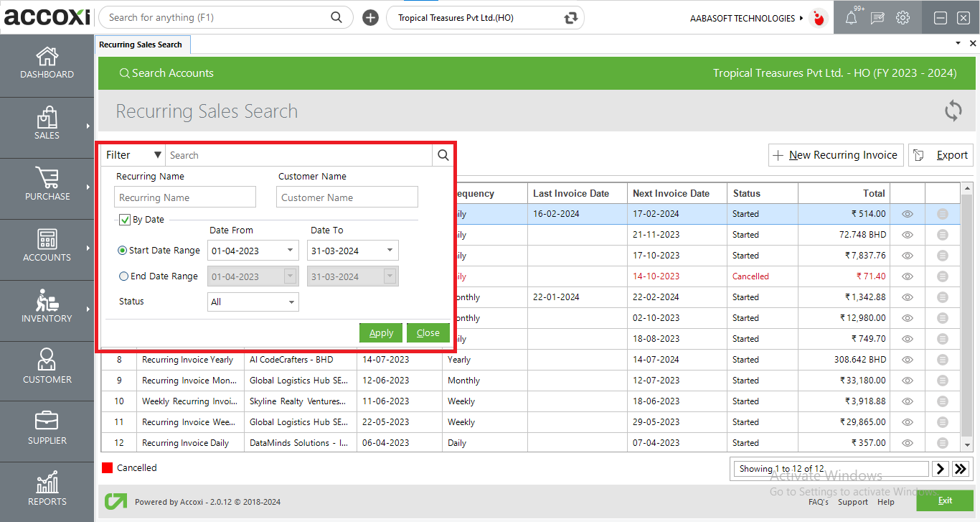Switch to Recurring Sales Search tab

[141, 45]
